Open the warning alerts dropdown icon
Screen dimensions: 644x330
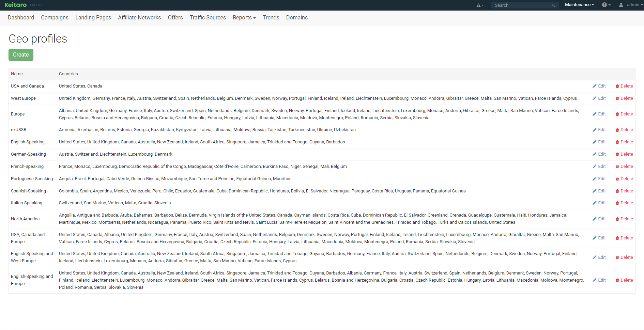(480, 5)
